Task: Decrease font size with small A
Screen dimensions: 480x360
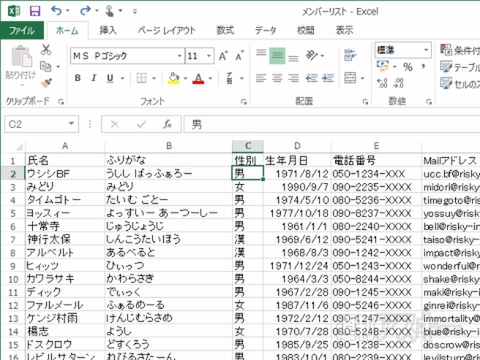Action: 239,56
